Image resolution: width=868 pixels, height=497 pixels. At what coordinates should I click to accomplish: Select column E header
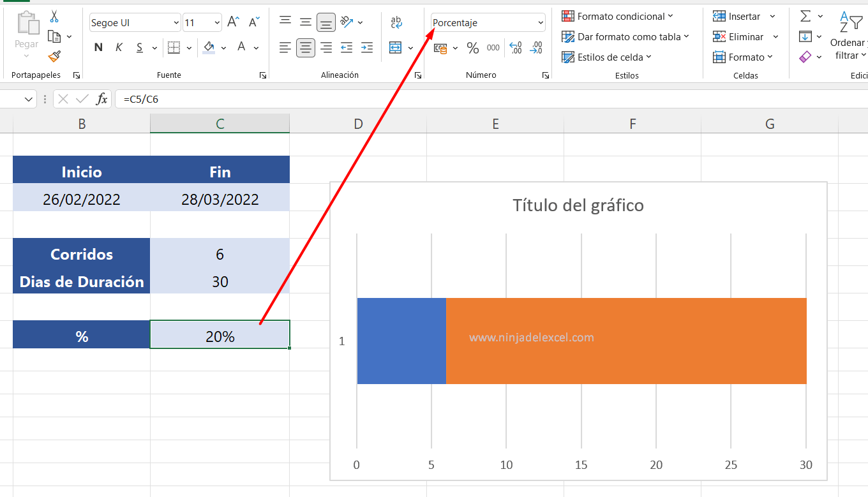[x=495, y=124]
